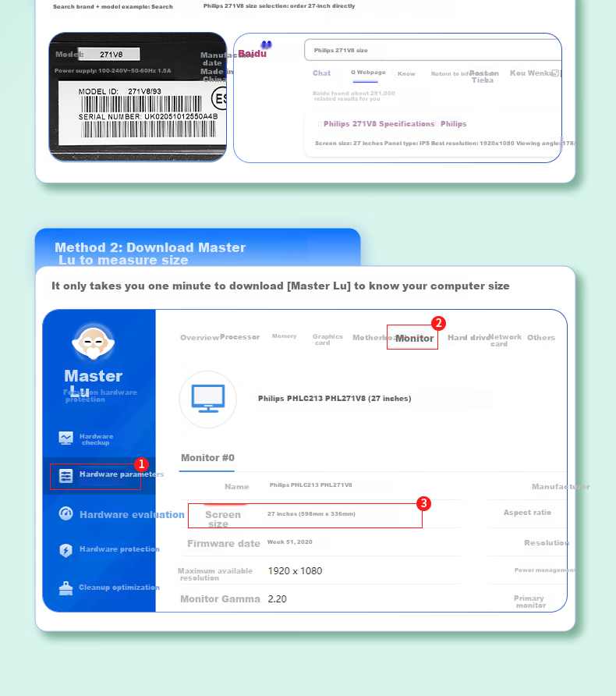The image size is (616, 696).
Task: Click the 'Primary monitor' label
Action: [529, 602]
